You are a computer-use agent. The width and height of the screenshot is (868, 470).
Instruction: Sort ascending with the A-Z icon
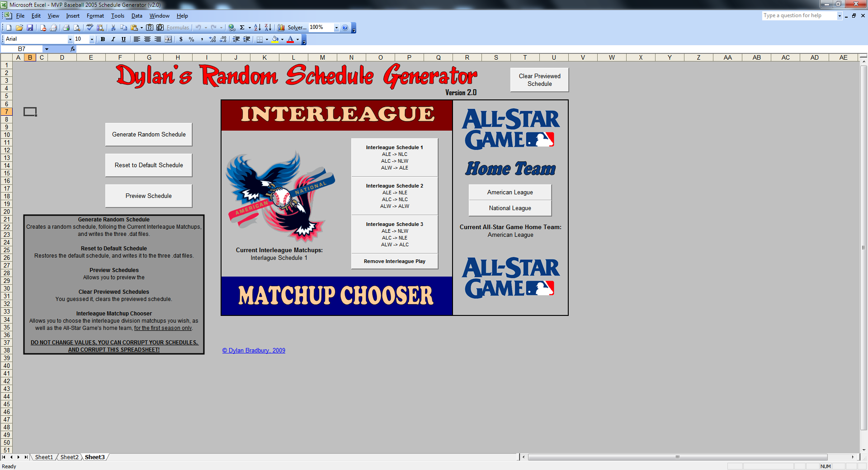pyautogui.click(x=257, y=28)
